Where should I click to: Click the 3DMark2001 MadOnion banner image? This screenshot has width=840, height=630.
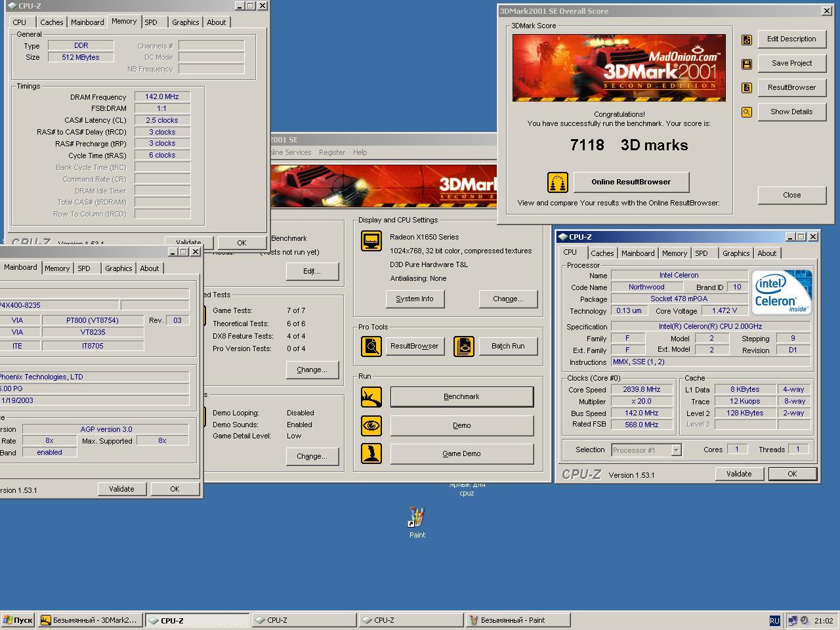(619, 68)
